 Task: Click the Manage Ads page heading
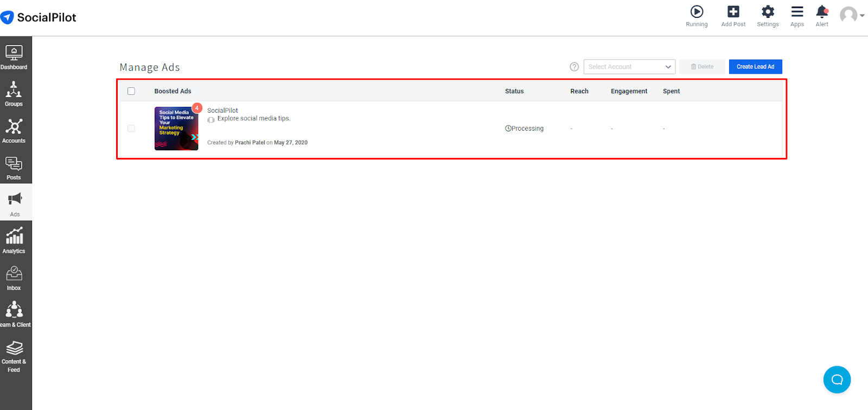pyautogui.click(x=150, y=67)
